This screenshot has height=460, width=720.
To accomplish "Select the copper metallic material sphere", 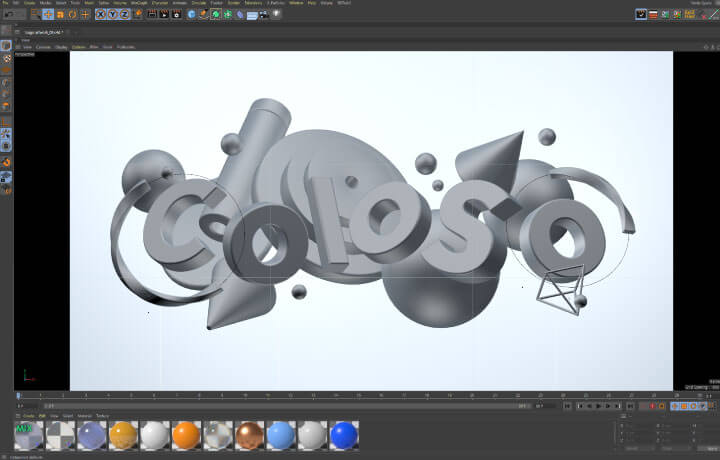I will 249,435.
